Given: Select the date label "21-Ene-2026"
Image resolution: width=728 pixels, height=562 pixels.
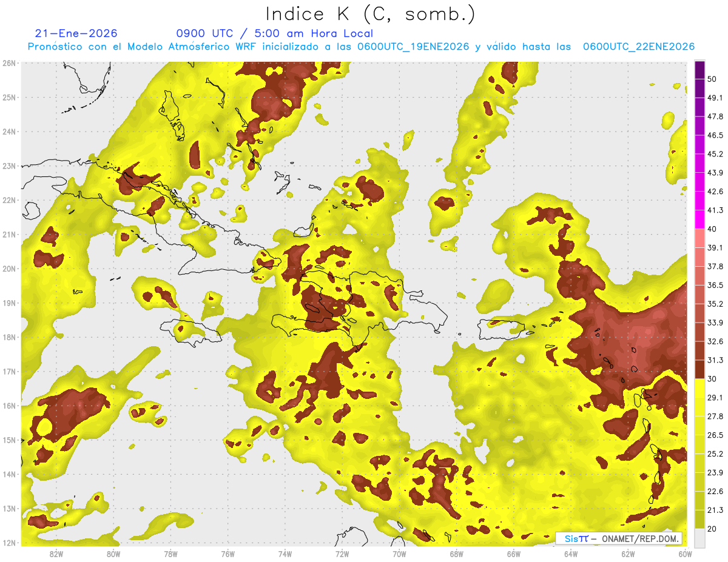Looking at the screenshot, I should (x=76, y=33).
